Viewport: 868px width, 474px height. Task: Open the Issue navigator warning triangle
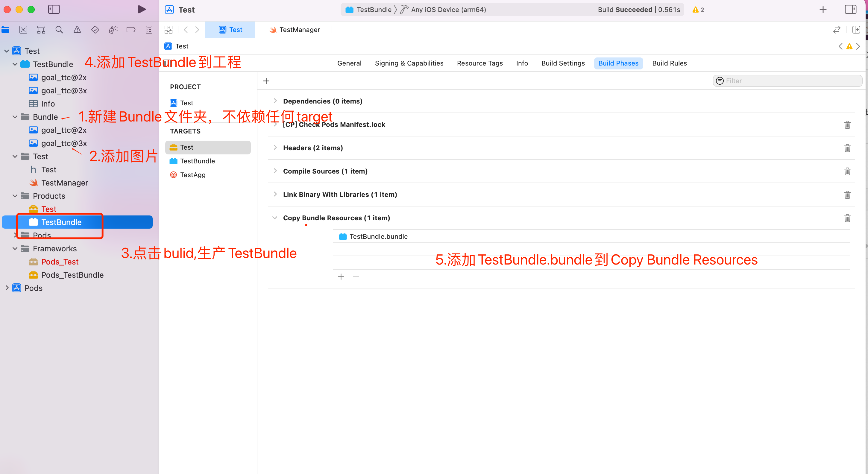pos(77,29)
